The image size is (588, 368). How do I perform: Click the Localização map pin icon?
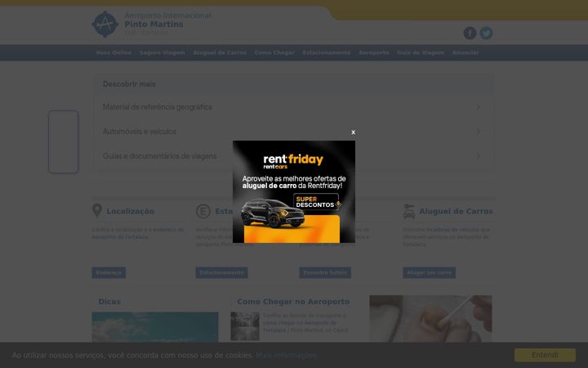[97, 211]
